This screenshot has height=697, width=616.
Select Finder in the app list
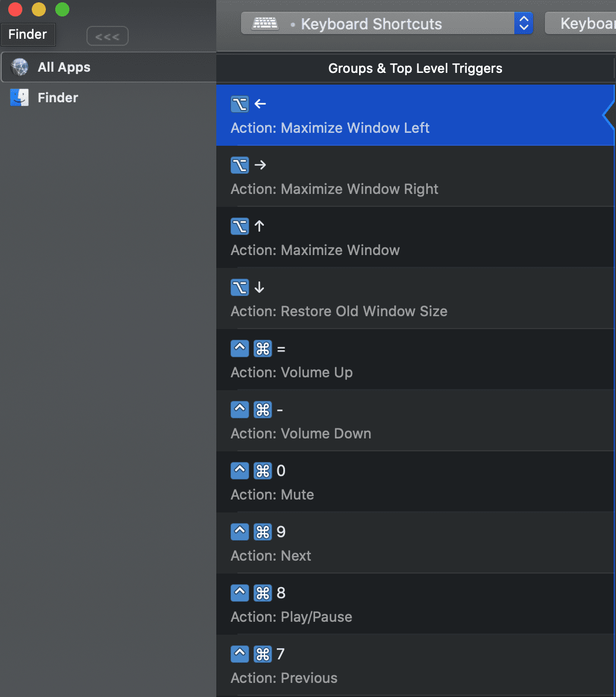(x=58, y=98)
